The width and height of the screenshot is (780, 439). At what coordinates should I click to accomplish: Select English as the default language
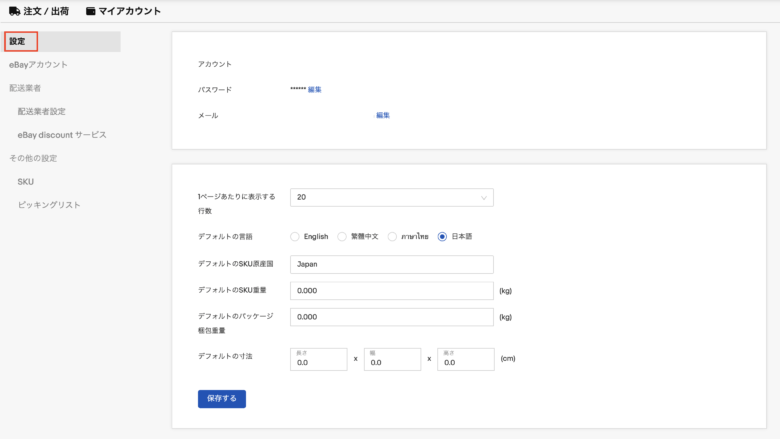295,237
